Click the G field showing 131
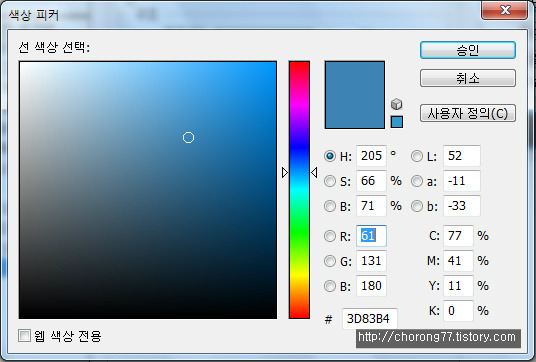The width and height of the screenshot is (536, 362). tap(371, 261)
